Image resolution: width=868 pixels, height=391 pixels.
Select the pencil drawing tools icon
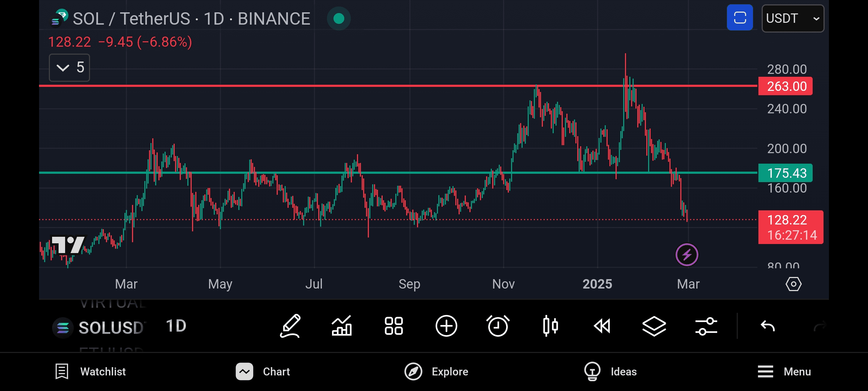tap(290, 326)
